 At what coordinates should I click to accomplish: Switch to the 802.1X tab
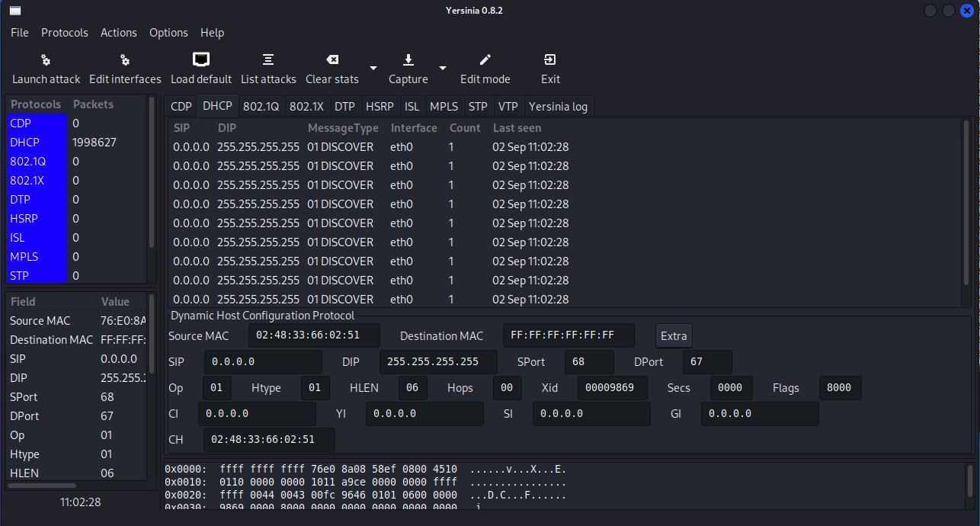tap(307, 107)
